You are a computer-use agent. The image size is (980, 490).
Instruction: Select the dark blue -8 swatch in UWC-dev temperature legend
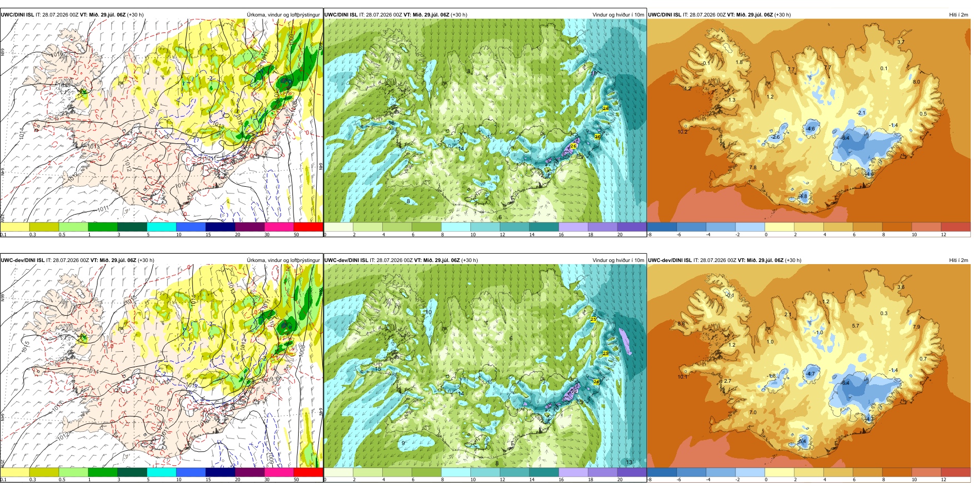662,472
